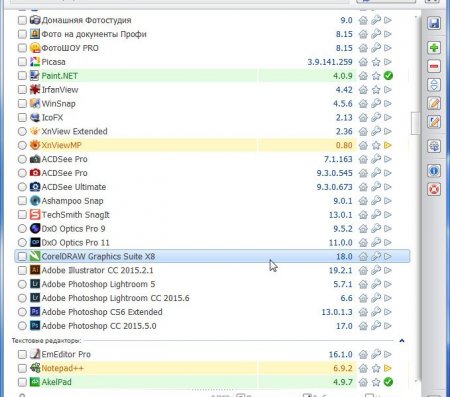
Task: Select the Adobe Illustrator CC 2015.2.1 row
Action: point(212,270)
